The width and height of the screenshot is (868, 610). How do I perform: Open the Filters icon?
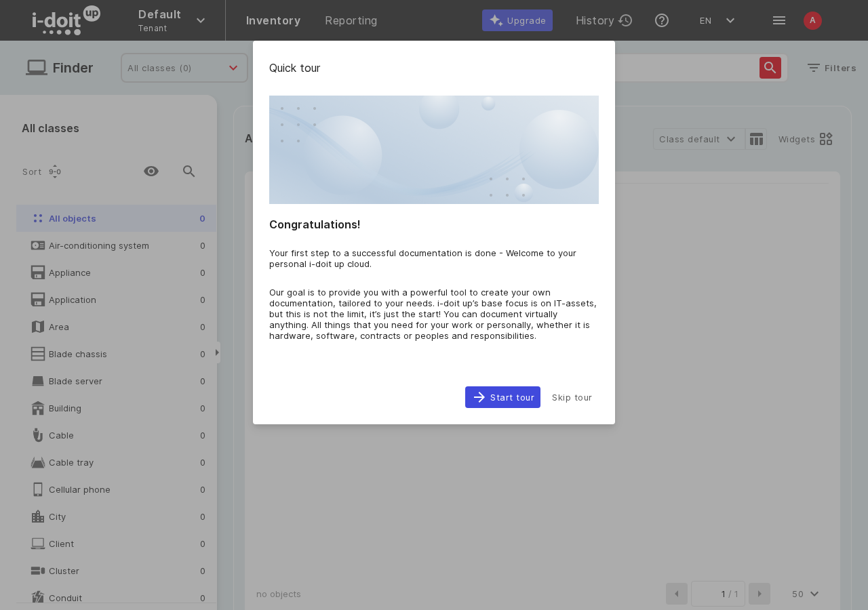pos(814,68)
